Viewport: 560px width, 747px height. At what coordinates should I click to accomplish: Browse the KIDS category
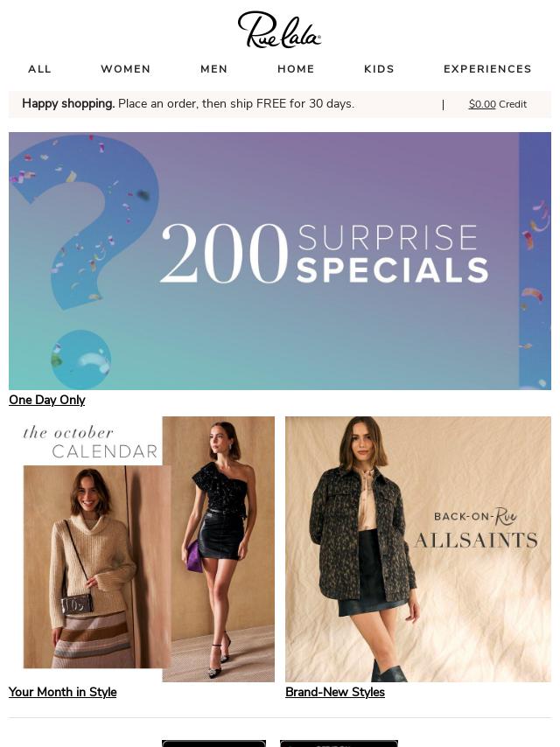point(380,69)
